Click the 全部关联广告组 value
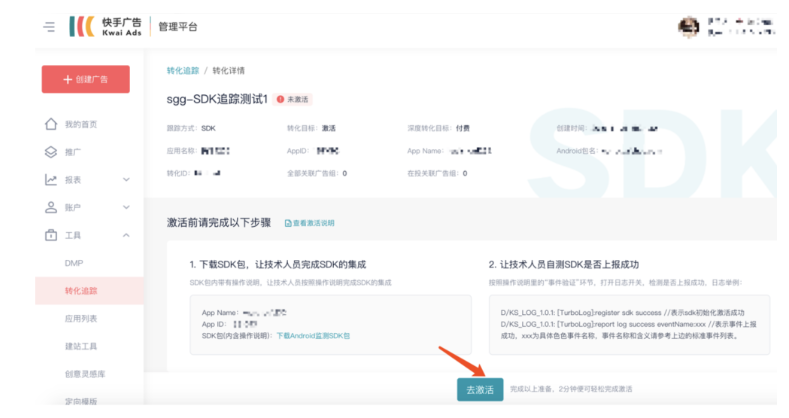Image resolution: width=789 pixels, height=418 pixels. coord(345,174)
